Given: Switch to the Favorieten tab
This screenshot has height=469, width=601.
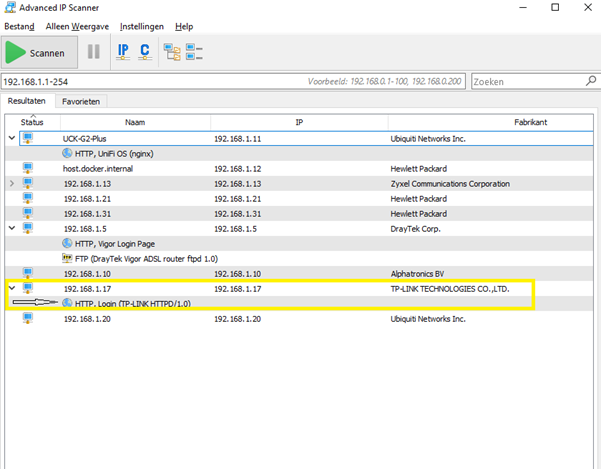Looking at the screenshot, I should coord(81,102).
